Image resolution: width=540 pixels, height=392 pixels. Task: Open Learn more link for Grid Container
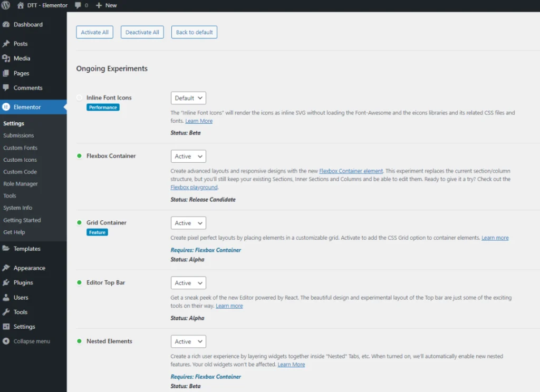click(495, 238)
